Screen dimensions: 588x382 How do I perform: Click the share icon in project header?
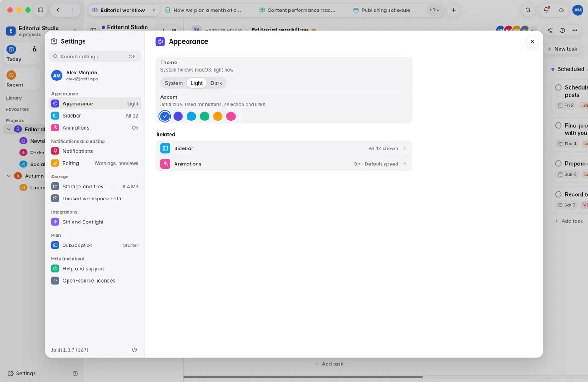click(550, 30)
